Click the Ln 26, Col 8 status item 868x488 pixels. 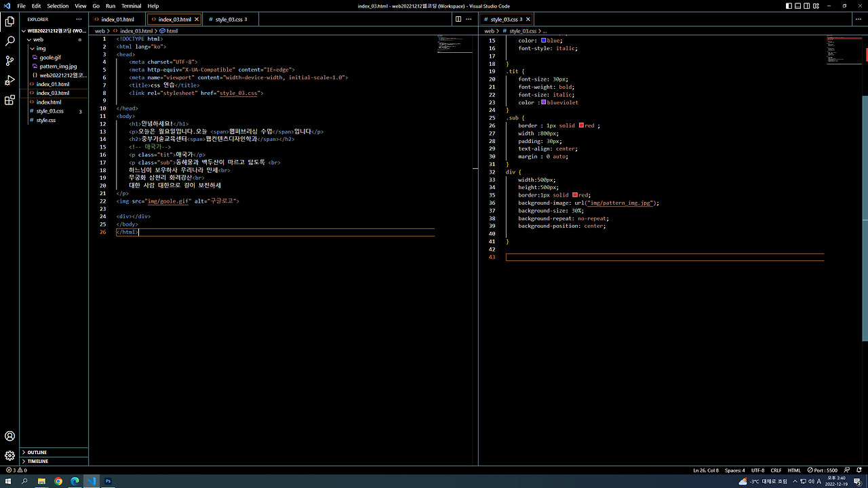pyautogui.click(x=705, y=470)
